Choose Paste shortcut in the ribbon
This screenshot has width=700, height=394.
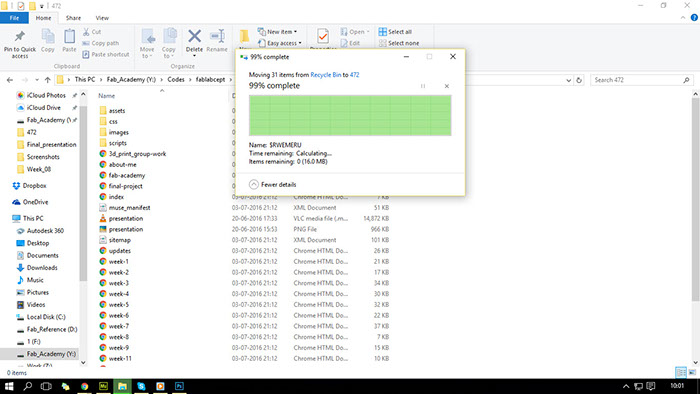[x=106, y=54]
